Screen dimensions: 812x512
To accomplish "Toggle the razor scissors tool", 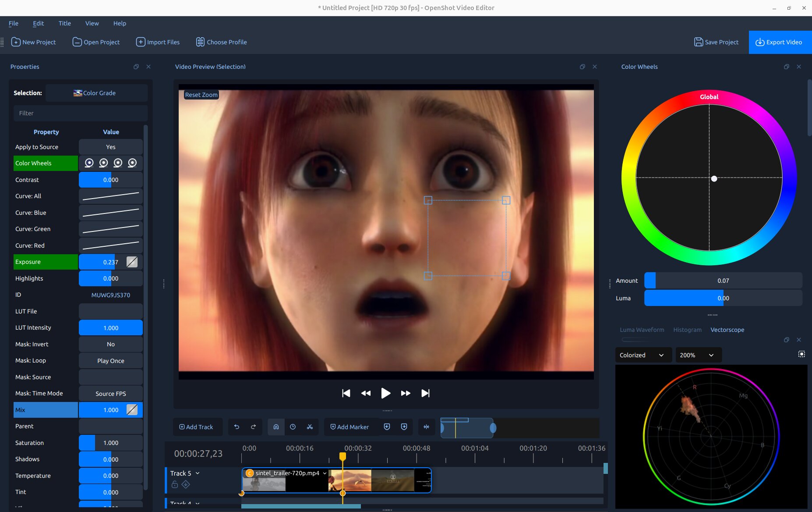I will click(x=310, y=427).
